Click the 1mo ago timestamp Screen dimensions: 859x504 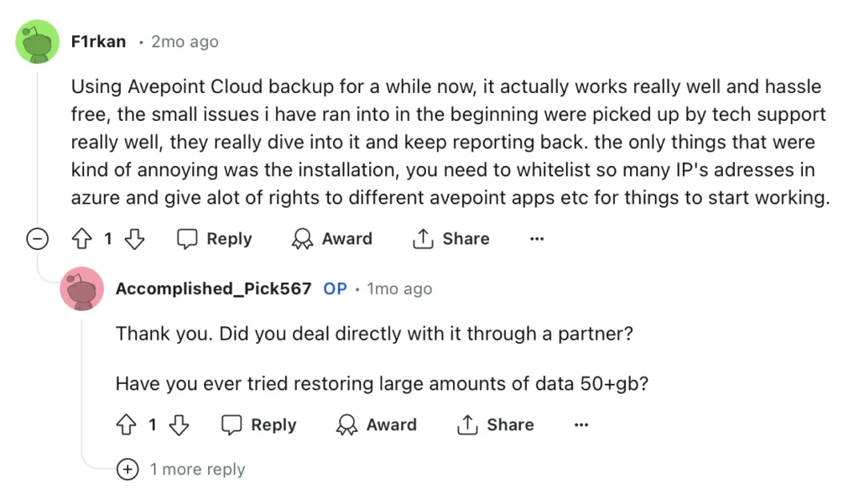coord(399,288)
